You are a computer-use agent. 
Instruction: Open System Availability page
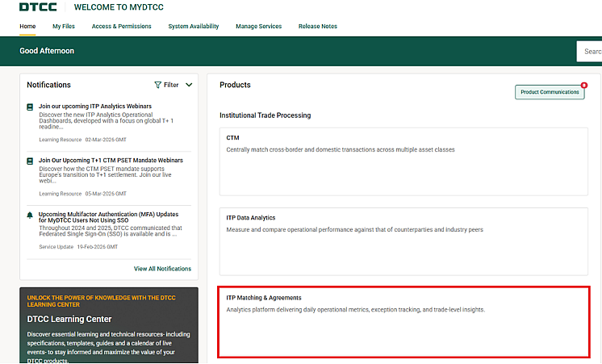193,27
